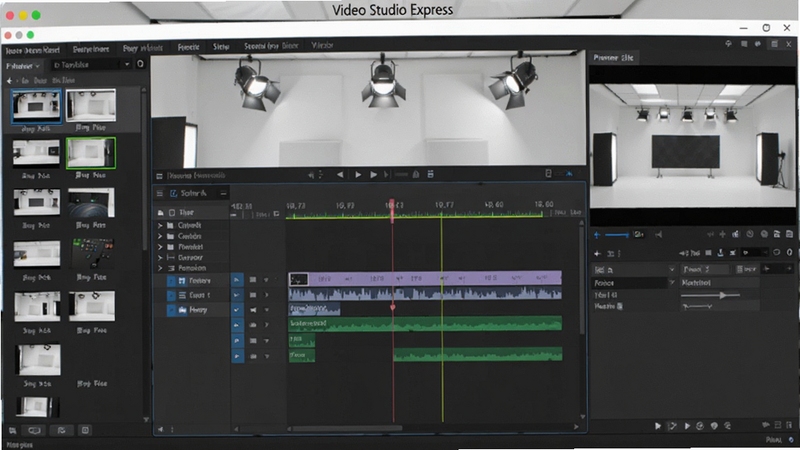Open the media bin filter dropdown at top left
Image resolution: width=800 pixels, height=450 pixels.
point(23,66)
